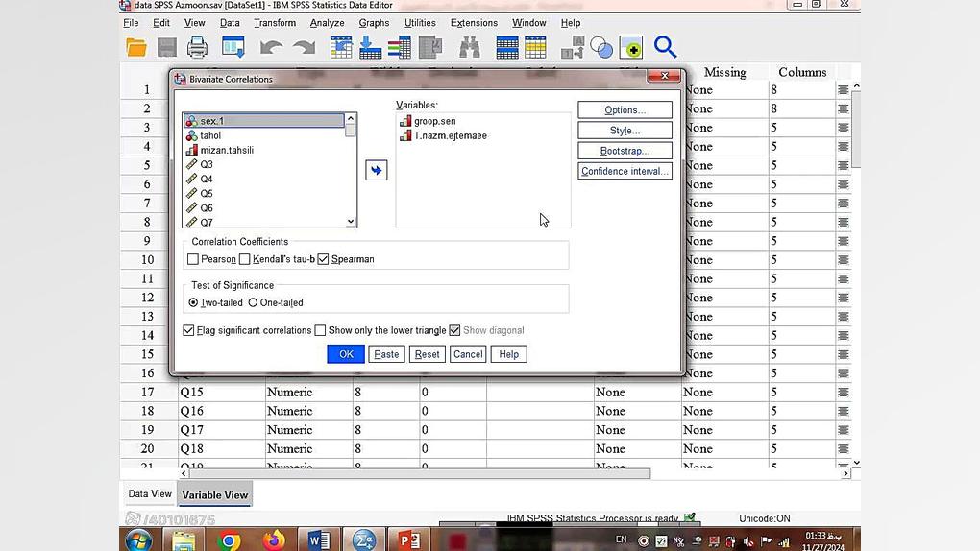Click the Help button in dialog
This screenshot has height=551, width=980.
tap(509, 354)
